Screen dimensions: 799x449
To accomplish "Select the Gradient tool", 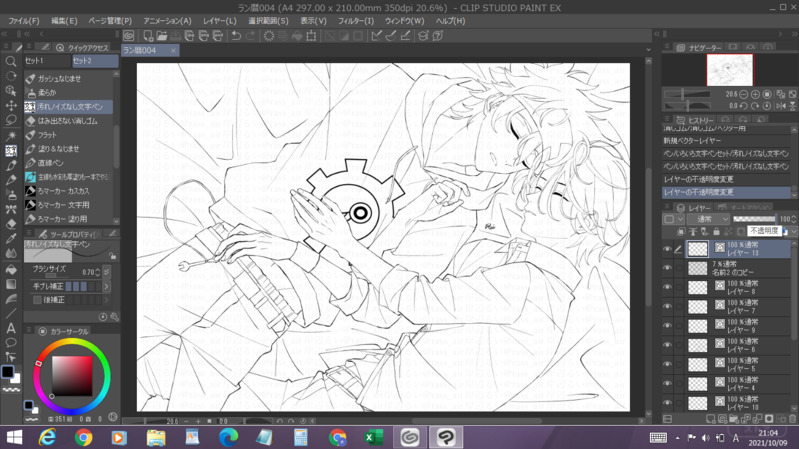I will [x=11, y=284].
